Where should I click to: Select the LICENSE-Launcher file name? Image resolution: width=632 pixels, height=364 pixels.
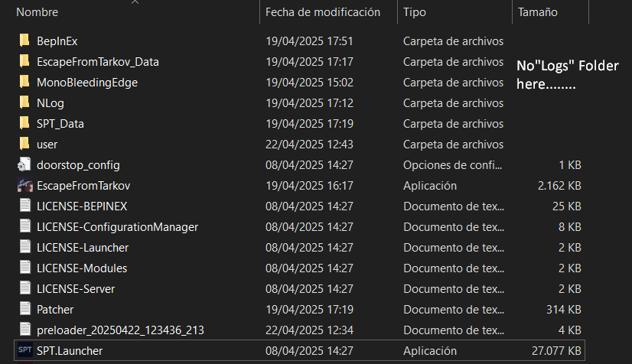83,247
